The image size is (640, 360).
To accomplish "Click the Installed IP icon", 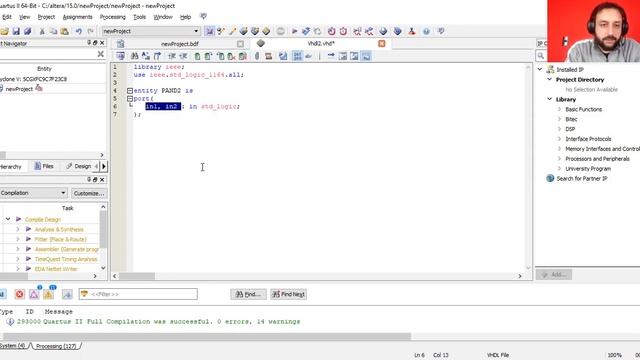I will click(551, 69).
